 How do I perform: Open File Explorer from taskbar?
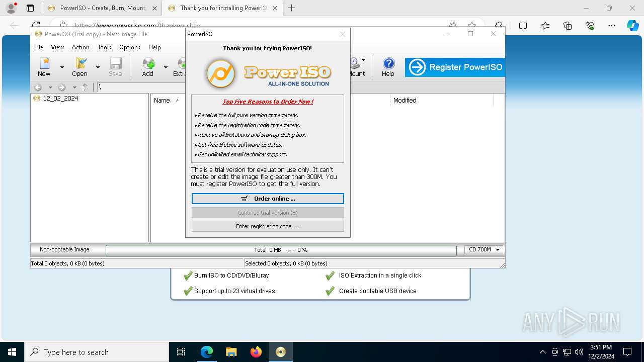pos(231,352)
